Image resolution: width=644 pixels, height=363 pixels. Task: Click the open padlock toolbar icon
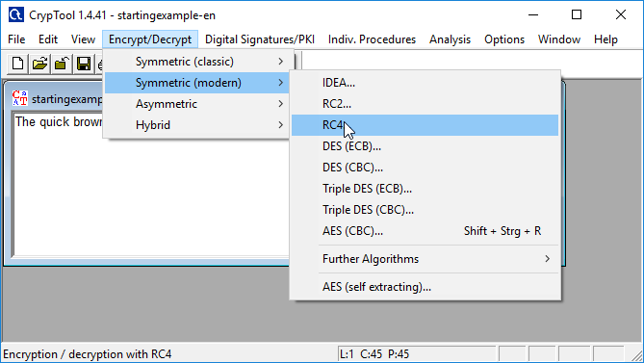[x=62, y=64]
